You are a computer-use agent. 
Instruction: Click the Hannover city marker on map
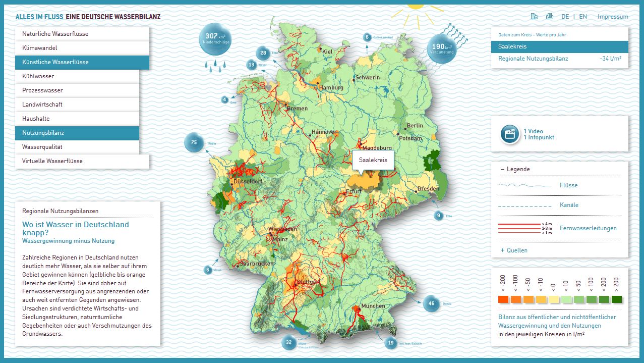coord(311,135)
